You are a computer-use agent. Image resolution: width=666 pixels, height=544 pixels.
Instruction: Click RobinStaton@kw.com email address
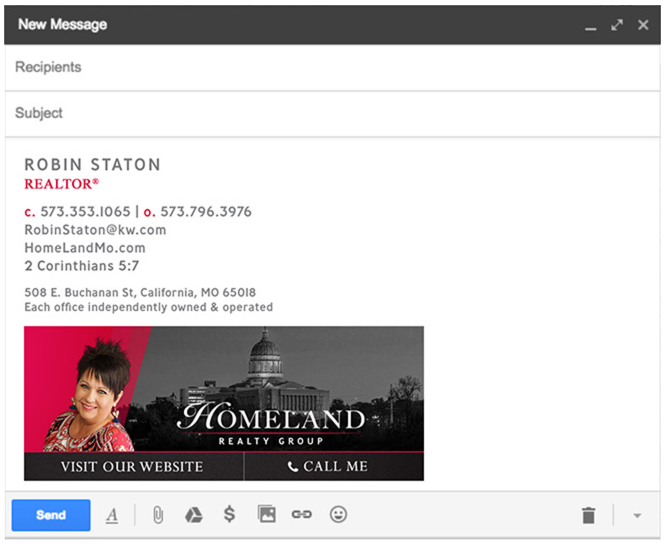pyautogui.click(x=95, y=230)
